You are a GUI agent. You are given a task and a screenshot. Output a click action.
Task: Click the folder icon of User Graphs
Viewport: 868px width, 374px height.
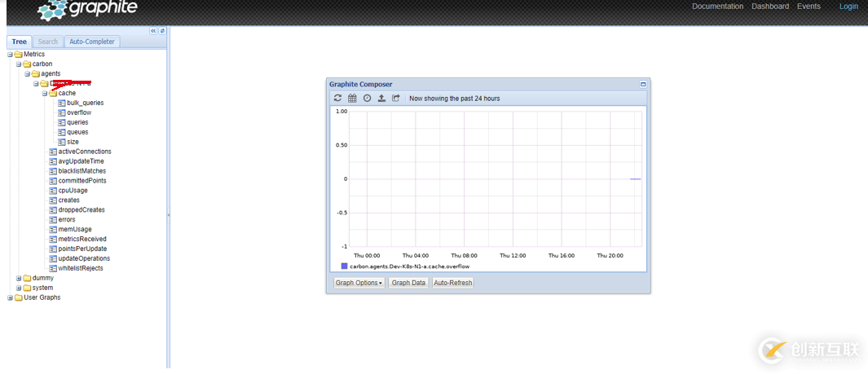[18, 297]
